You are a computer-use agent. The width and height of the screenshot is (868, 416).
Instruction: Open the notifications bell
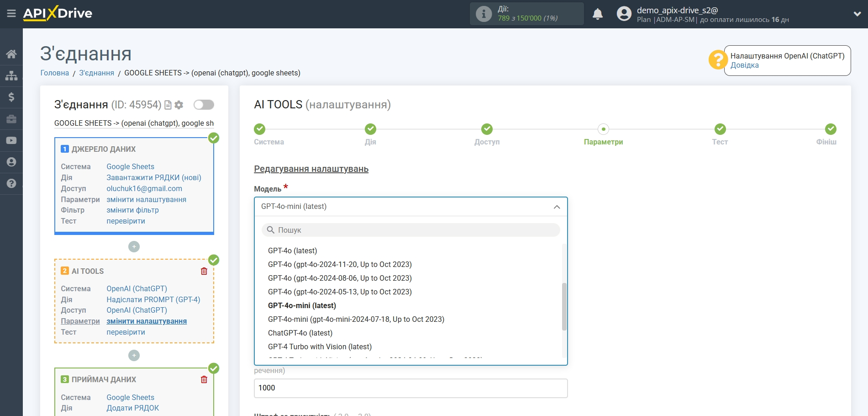pos(598,14)
